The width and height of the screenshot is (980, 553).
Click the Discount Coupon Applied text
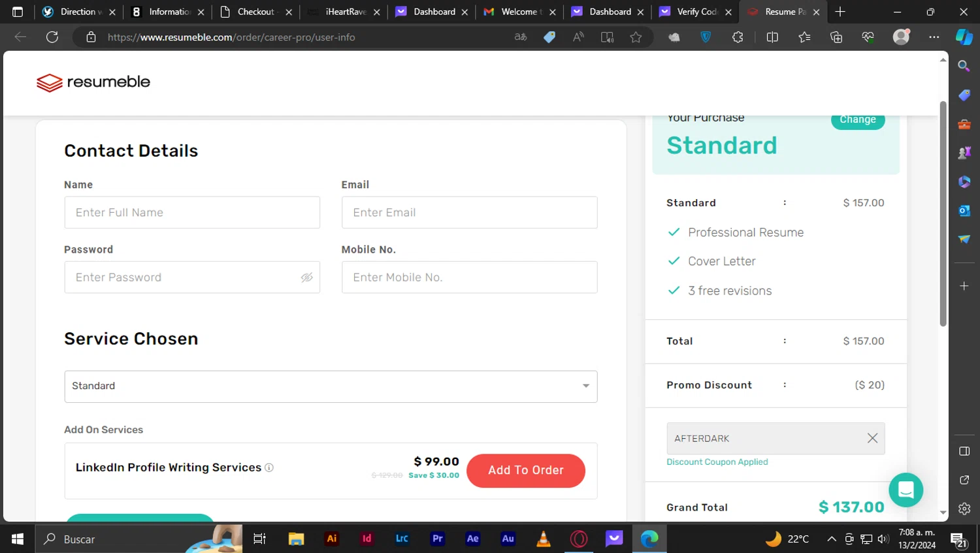pos(717,462)
